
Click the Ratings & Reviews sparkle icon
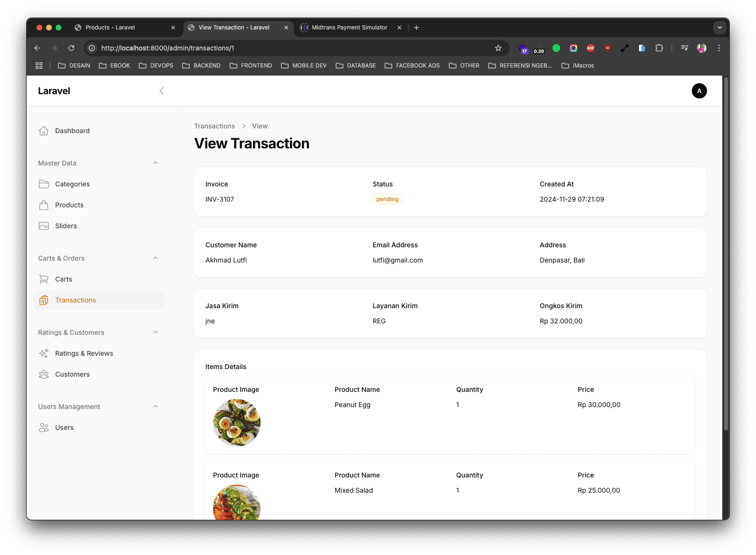coord(44,353)
